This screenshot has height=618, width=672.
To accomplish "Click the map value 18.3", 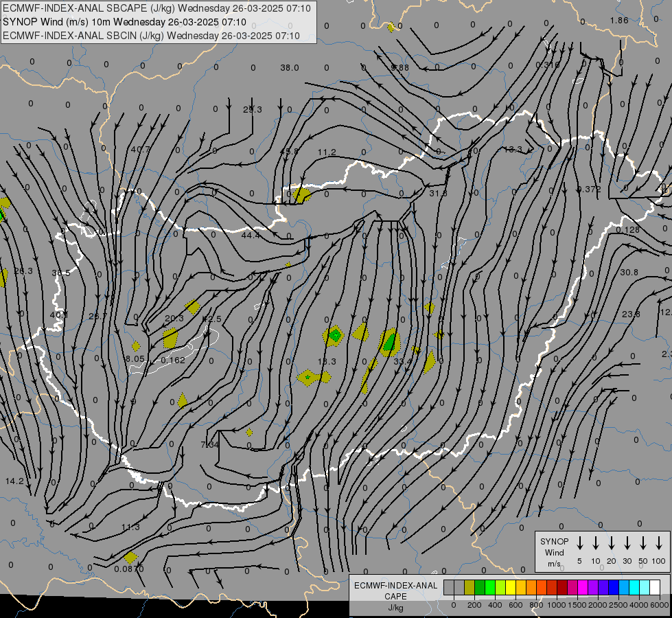I will [x=327, y=362].
